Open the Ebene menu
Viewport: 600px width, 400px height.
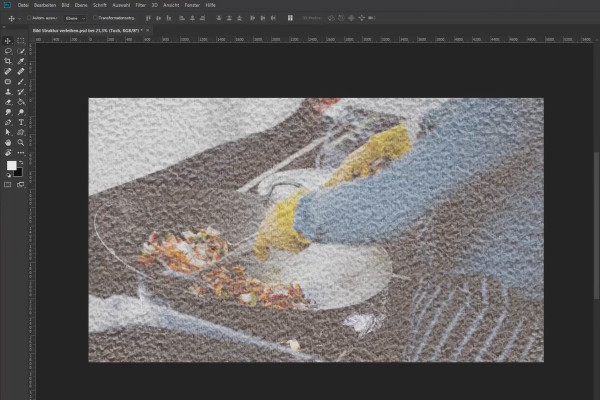pyautogui.click(x=81, y=5)
